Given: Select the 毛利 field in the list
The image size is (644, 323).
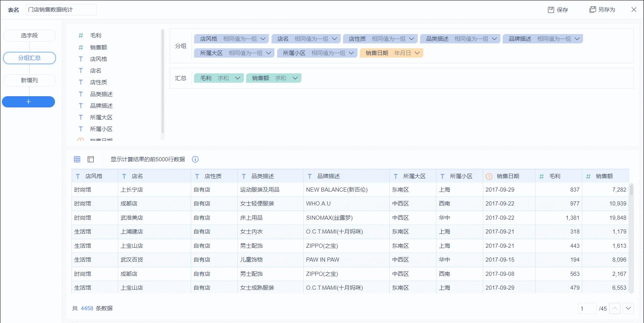Looking at the screenshot, I should point(96,36).
